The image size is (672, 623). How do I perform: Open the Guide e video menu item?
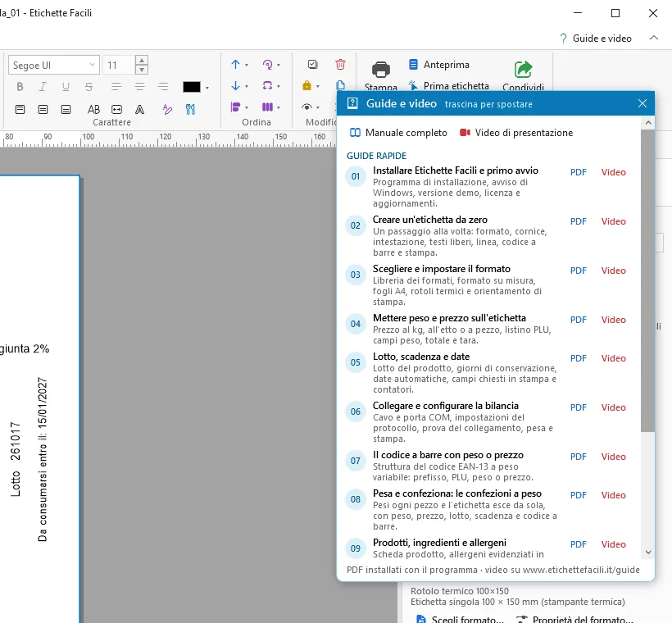[x=596, y=39]
